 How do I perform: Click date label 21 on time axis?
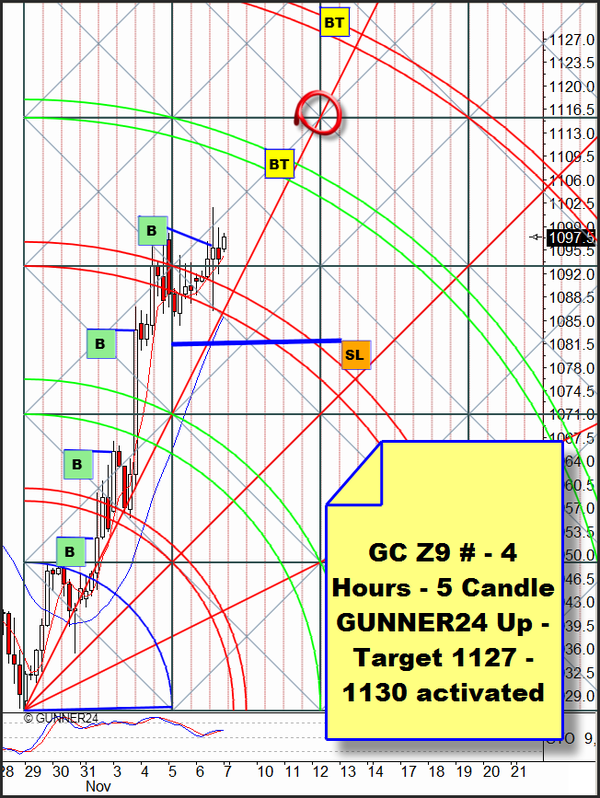[x=518, y=772]
